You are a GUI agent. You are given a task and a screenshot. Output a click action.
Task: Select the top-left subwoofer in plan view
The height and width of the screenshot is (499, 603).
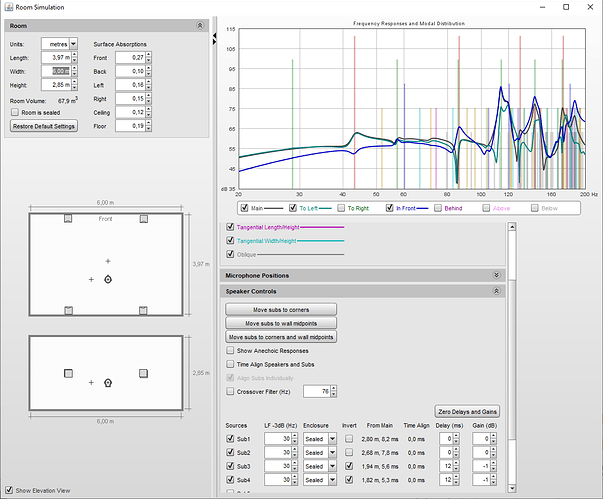click(x=68, y=217)
